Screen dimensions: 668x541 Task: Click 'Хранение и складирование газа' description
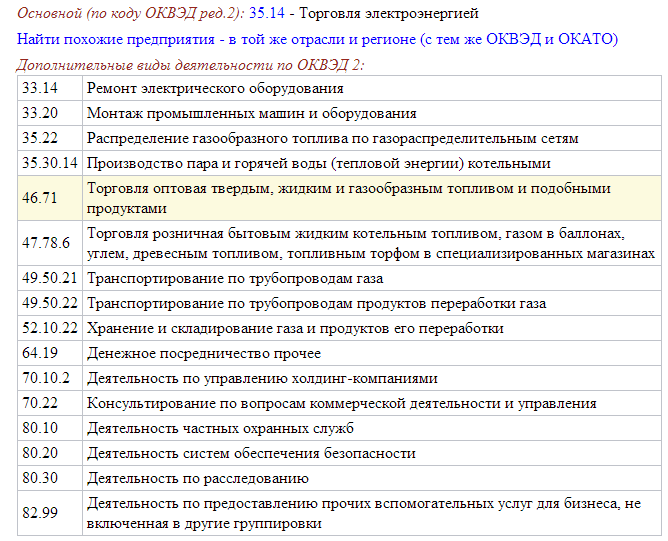(x=371, y=328)
